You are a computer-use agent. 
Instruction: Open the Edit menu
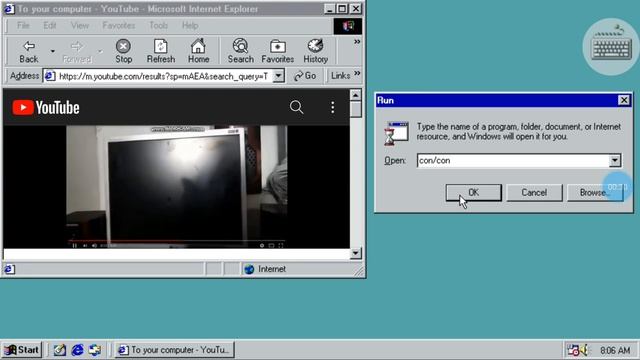[50, 26]
